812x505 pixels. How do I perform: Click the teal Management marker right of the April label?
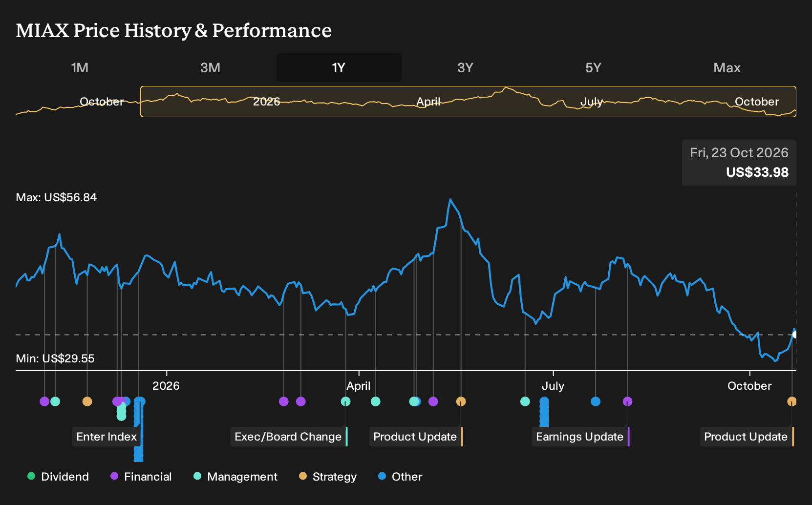[376, 401]
